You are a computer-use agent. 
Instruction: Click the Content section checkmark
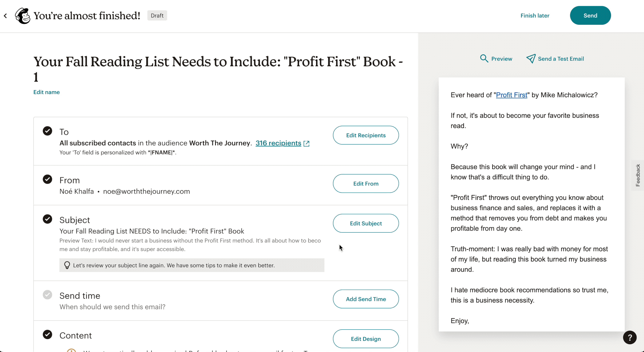47,334
